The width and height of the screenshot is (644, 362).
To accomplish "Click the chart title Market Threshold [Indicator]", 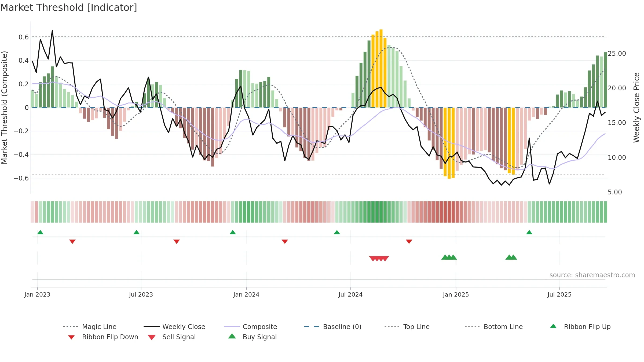I will (x=69, y=8).
